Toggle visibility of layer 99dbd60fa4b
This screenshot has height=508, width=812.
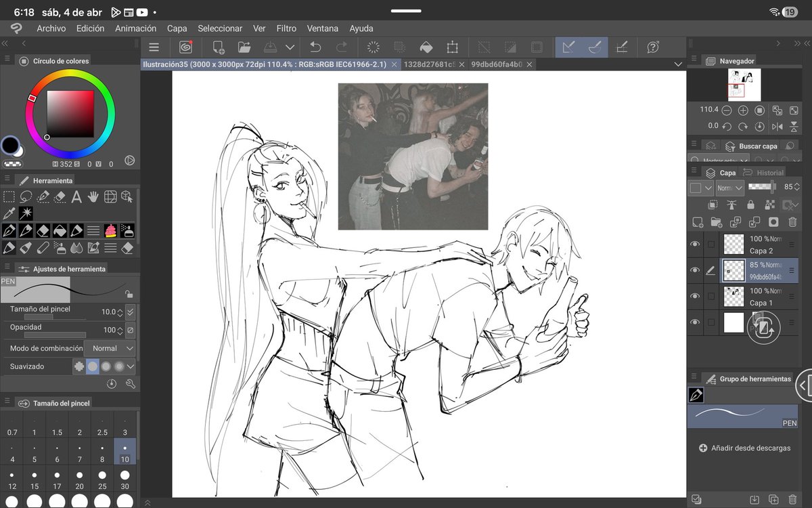pyautogui.click(x=695, y=270)
